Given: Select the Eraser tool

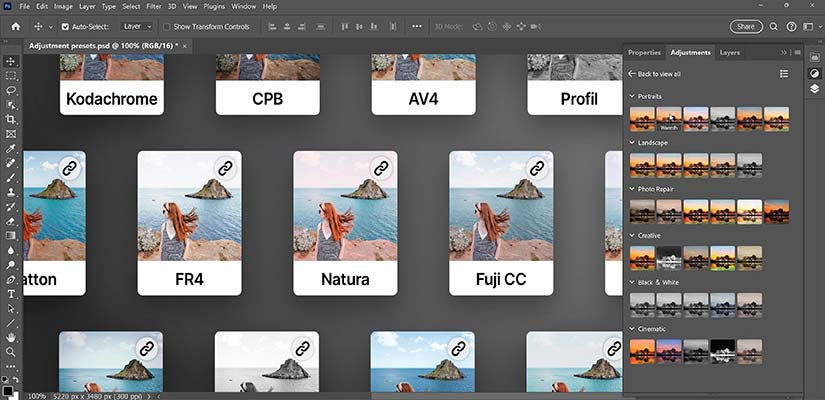Looking at the screenshot, I should point(11,222).
